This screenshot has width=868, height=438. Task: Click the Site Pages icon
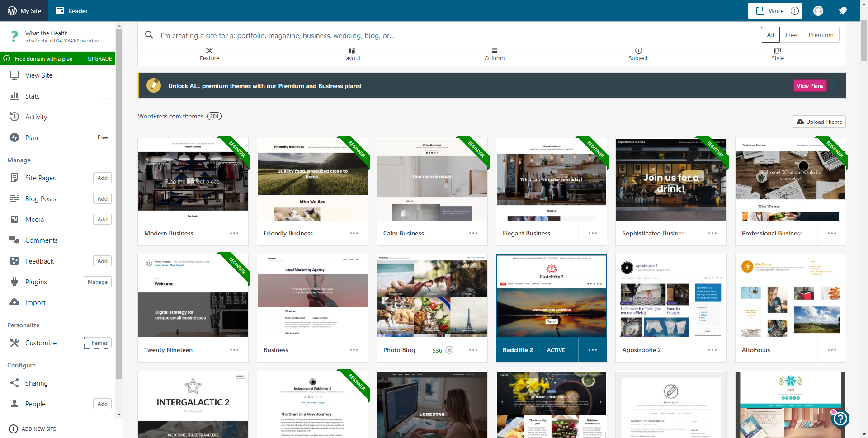[x=14, y=178]
